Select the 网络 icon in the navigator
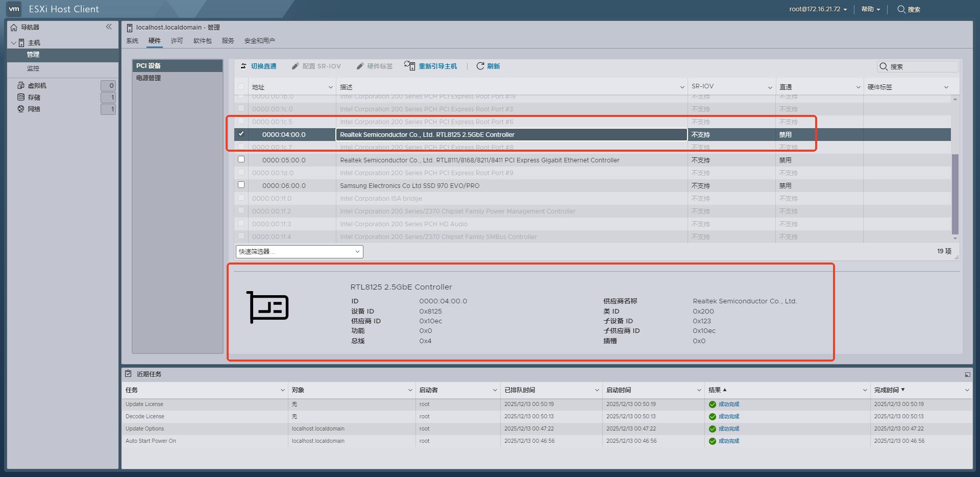The width and height of the screenshot is (980, 477). 20,109
